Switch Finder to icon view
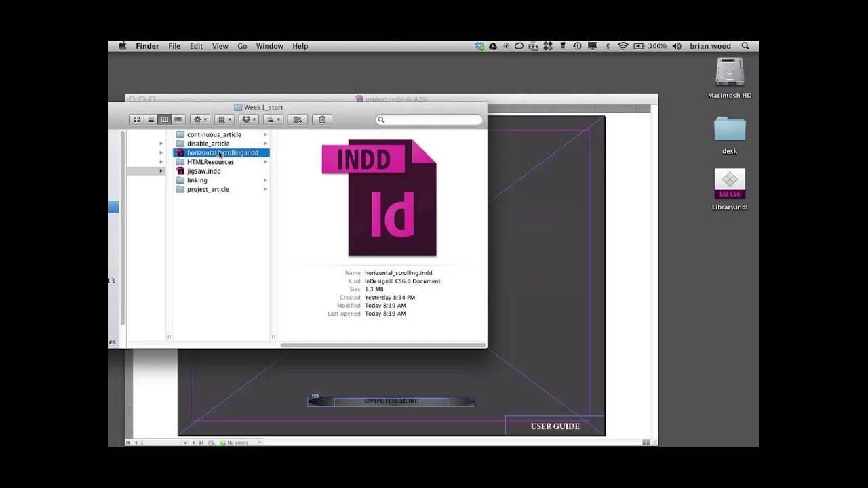 (136, 119)
